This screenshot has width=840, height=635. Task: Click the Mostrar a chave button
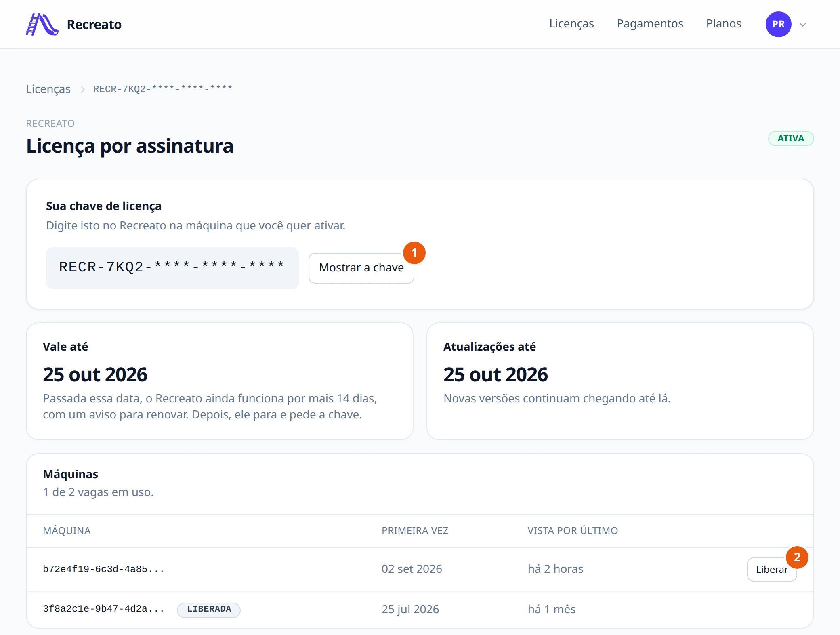tap(361, 268)
